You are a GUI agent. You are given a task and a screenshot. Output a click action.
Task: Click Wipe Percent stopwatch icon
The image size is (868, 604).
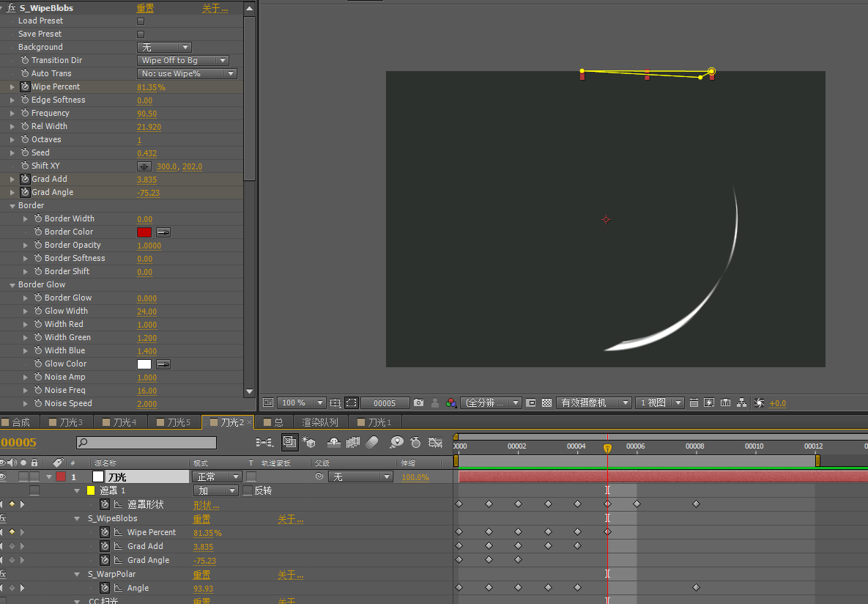[x=25, y=86]
